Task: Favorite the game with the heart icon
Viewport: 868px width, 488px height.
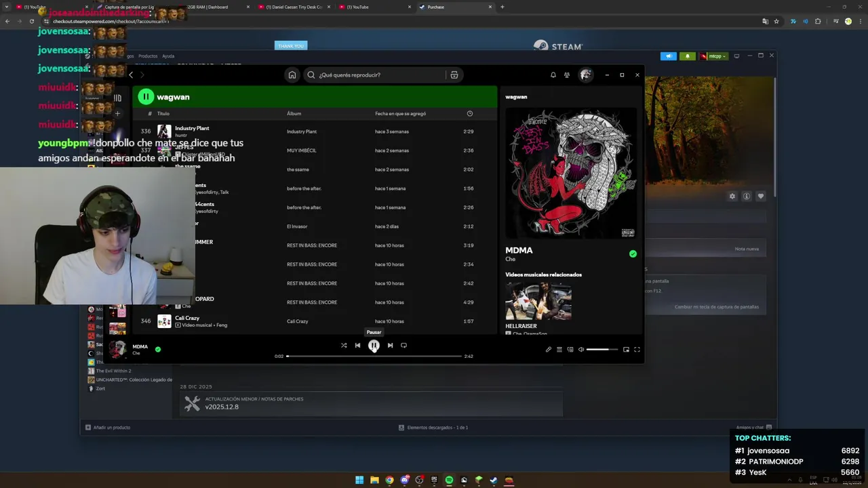Action: point(761,197)
